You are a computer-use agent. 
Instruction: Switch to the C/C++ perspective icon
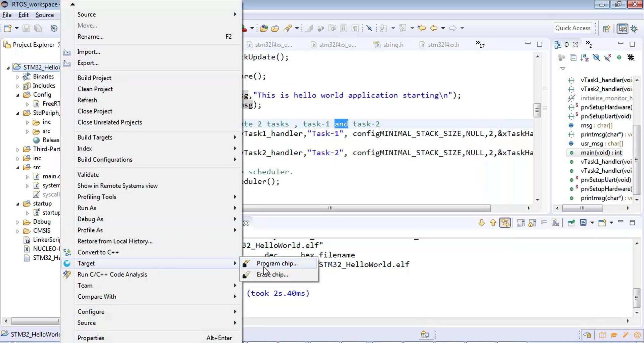pyautogui.click(x=622, y=29)
